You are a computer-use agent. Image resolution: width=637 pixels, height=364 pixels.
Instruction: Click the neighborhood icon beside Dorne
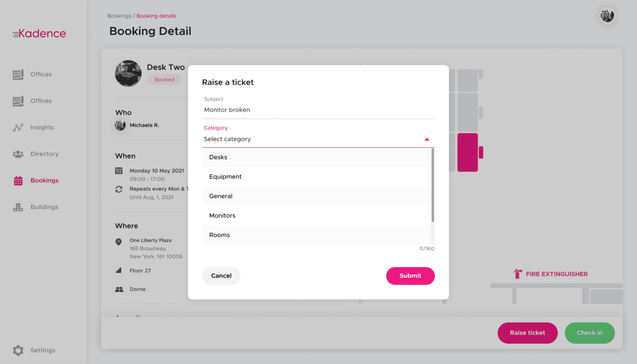pyautogui.click(x=119, y=289)
